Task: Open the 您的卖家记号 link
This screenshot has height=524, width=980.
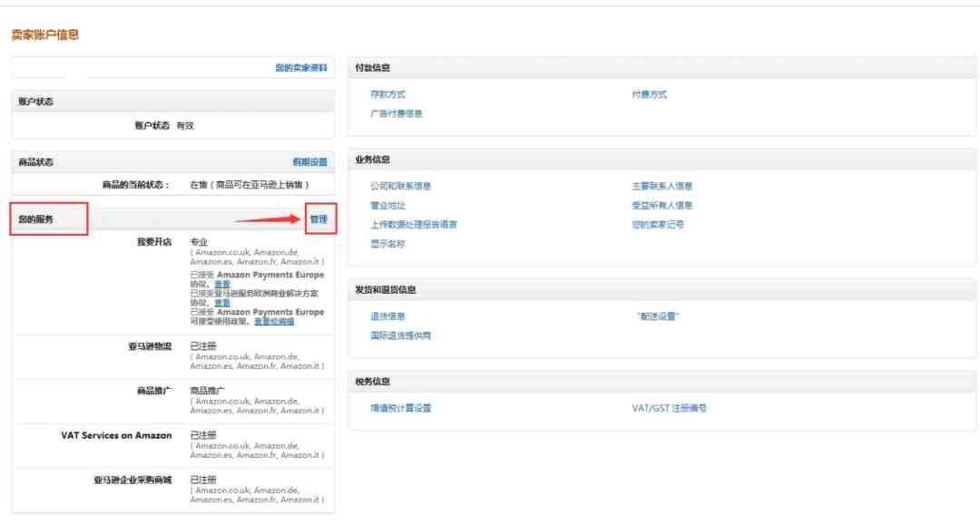Action: pos(658,225)
